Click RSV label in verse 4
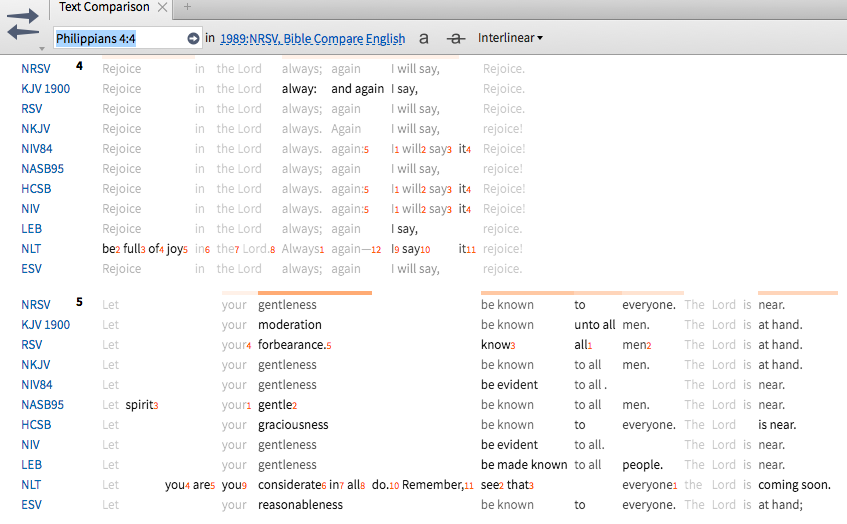The height and width of the screenshot is (524, 847). click(x=31, y=109)
